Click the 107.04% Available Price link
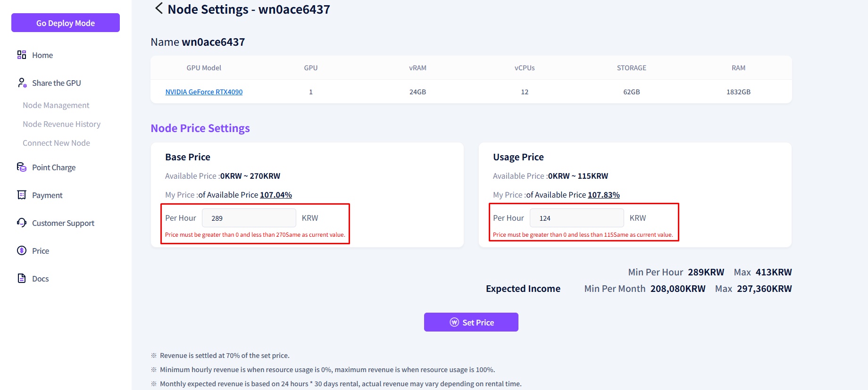Image resolution: width=868 pixels, height=390 pixels. point(275,194)
